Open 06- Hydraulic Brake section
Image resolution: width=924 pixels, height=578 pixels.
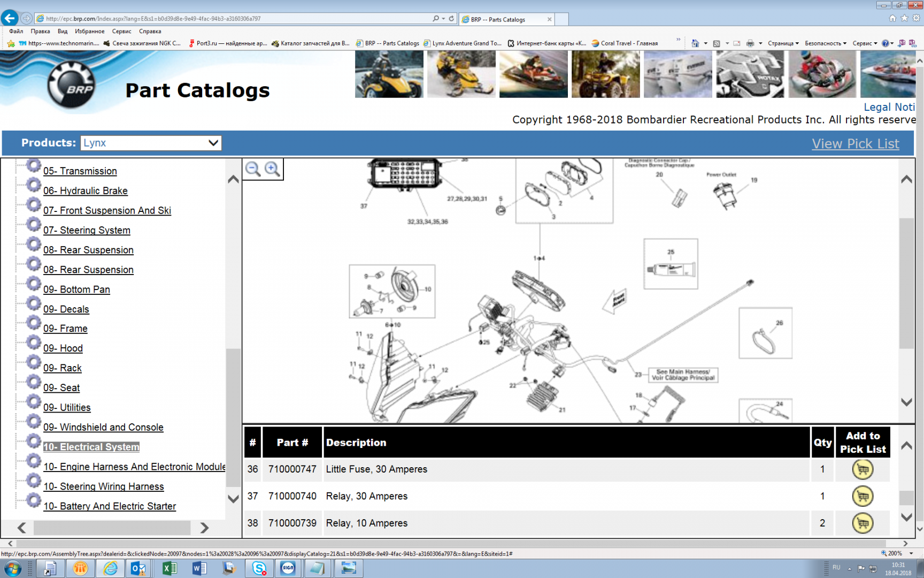click(x=86, y=191)
